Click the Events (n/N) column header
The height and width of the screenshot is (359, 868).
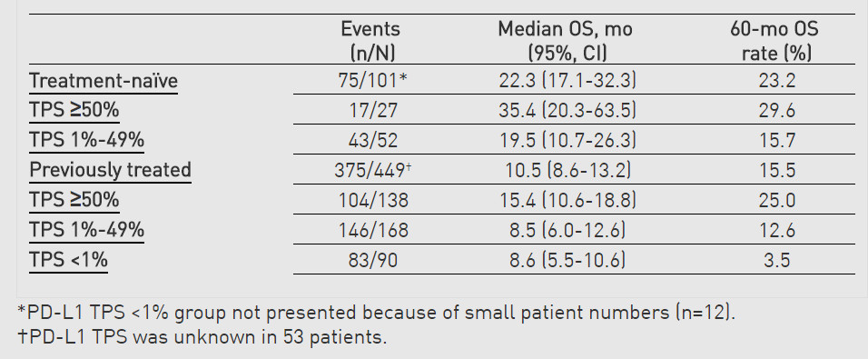[x=370, y=41]
